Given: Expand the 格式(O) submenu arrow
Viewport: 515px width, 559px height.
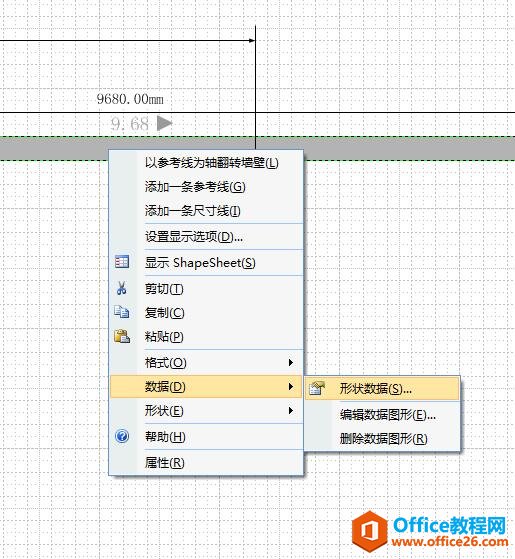Looking at the screenshot, I should tap(291, 363).
